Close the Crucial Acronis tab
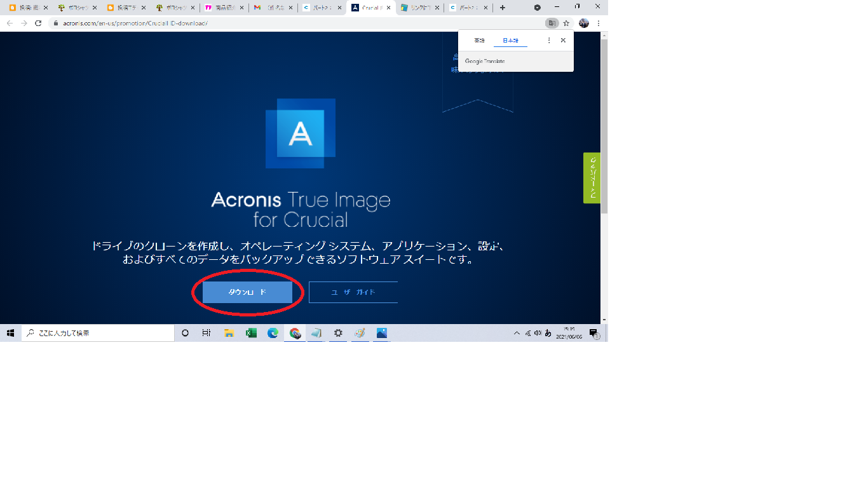The height and width of the screenshot is (488, 868). click(x=388, y=8)
